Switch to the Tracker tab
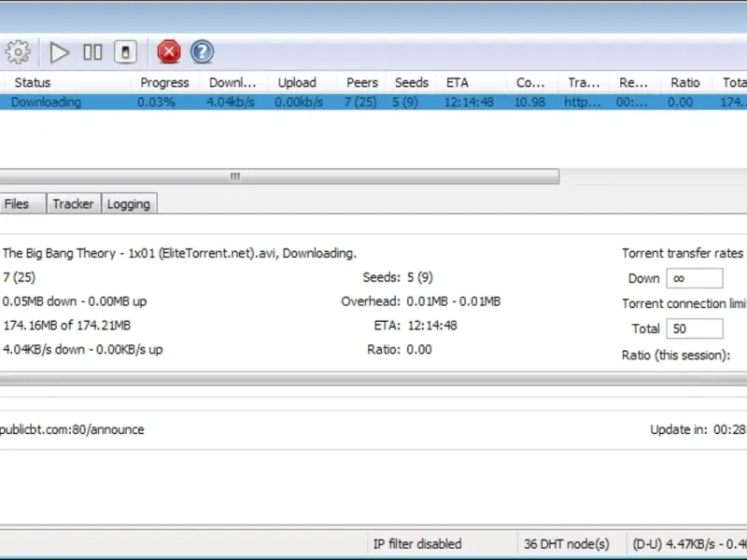 [73, 203]
